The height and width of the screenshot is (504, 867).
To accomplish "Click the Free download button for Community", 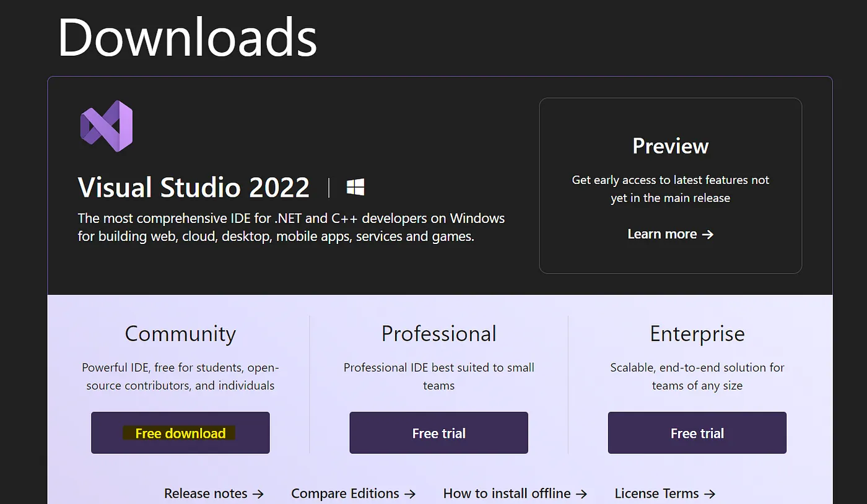I will [180, 433].
